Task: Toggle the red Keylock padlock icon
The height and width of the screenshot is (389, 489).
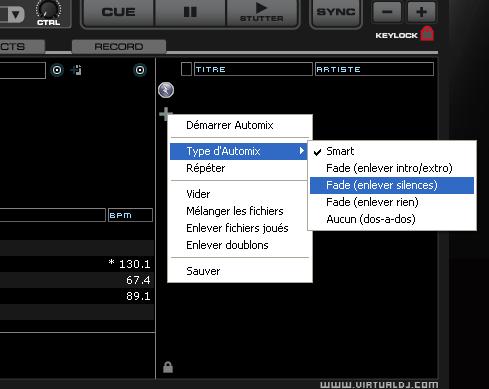Action: click(427, 34)
